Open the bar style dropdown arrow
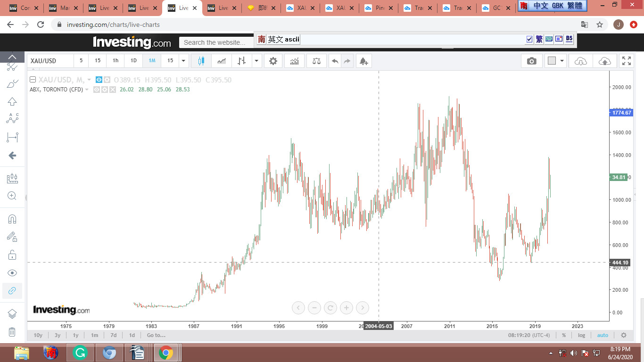This screenshot has width=644, height=362. tap(256, 61)
